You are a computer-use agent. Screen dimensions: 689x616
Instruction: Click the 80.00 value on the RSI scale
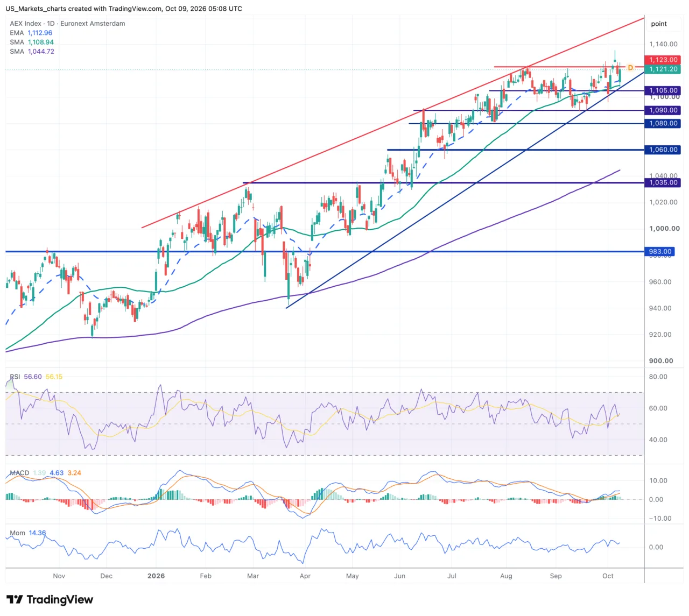(x=658, y=377)
